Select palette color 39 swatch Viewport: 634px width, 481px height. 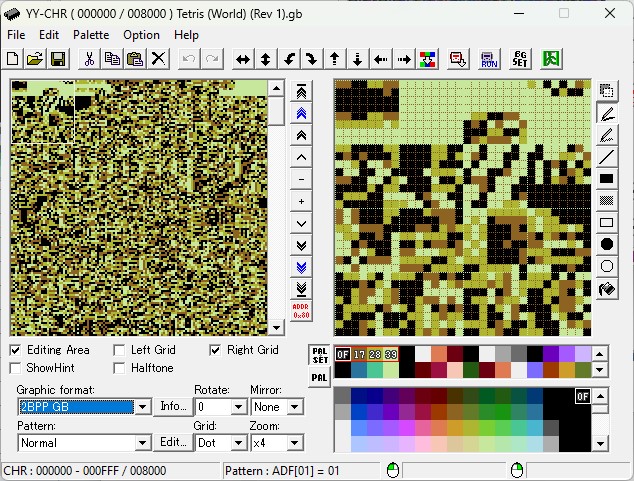coord(391,354)
